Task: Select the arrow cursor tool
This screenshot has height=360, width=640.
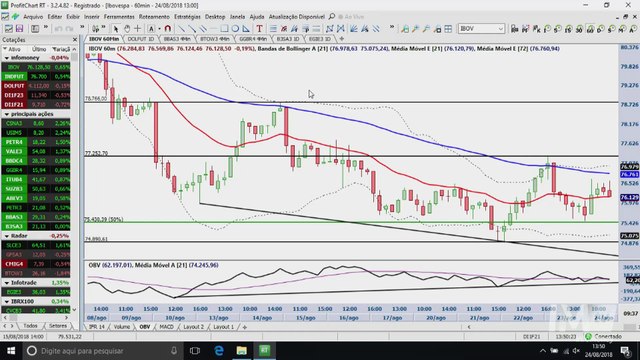Action: click(x=116, y=29)
